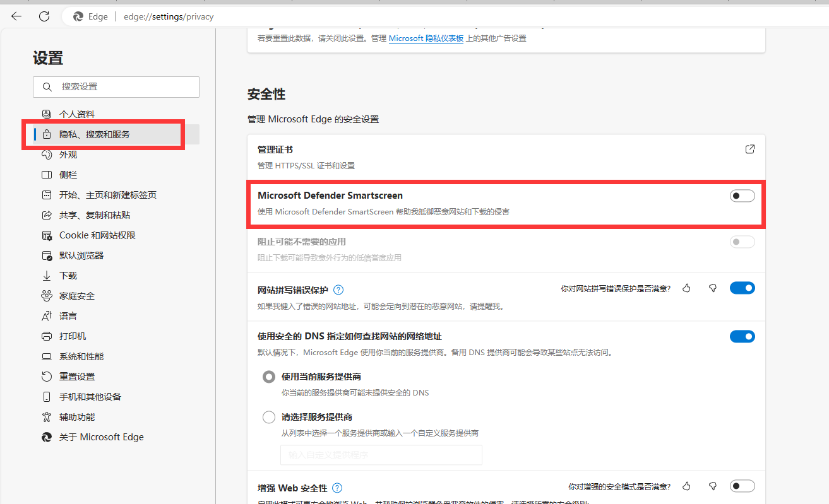This screenshot has height=504, width=829.
Task: Click help icon next to 增强 Web 安全性
Action: [x=338, y=488]
